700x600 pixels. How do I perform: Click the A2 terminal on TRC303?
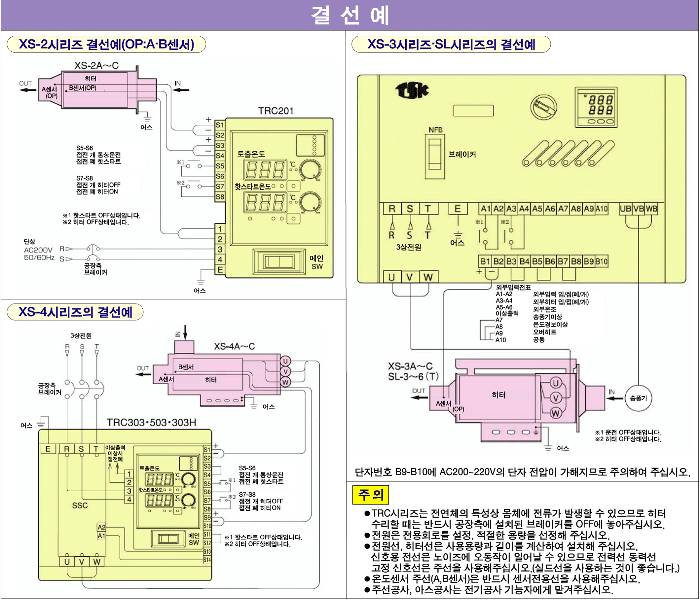(101, 527)
